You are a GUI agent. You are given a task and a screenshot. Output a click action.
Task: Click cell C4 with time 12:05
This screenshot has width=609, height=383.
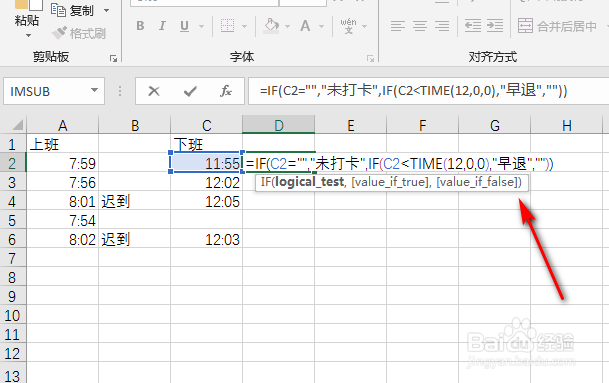coord(207,202)
